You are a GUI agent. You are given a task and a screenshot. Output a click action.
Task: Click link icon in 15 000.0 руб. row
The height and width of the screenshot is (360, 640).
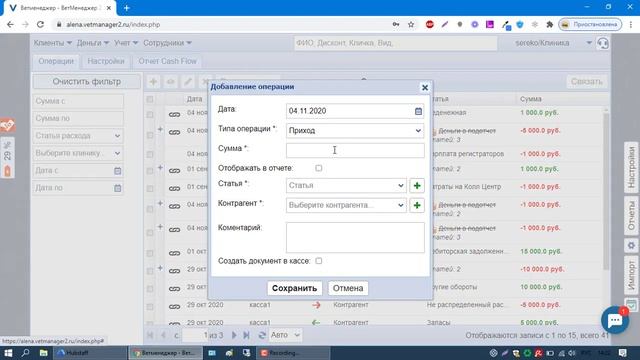coord(174,253)
